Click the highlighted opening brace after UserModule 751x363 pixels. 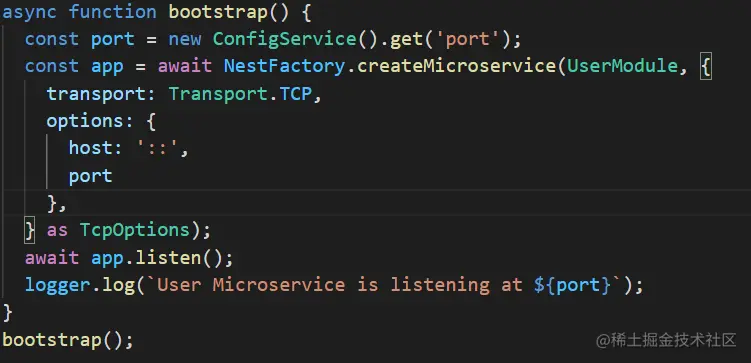pos(705,67)
